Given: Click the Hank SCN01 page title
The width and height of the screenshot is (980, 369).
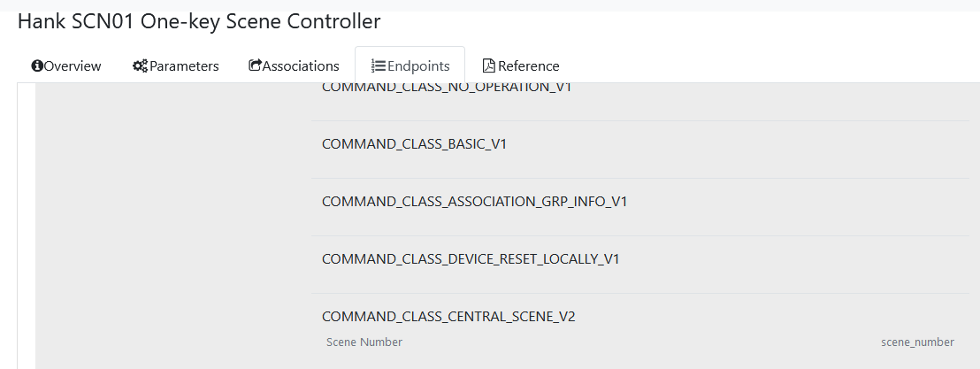Looking at the screenshot, I should click(199, 20).
